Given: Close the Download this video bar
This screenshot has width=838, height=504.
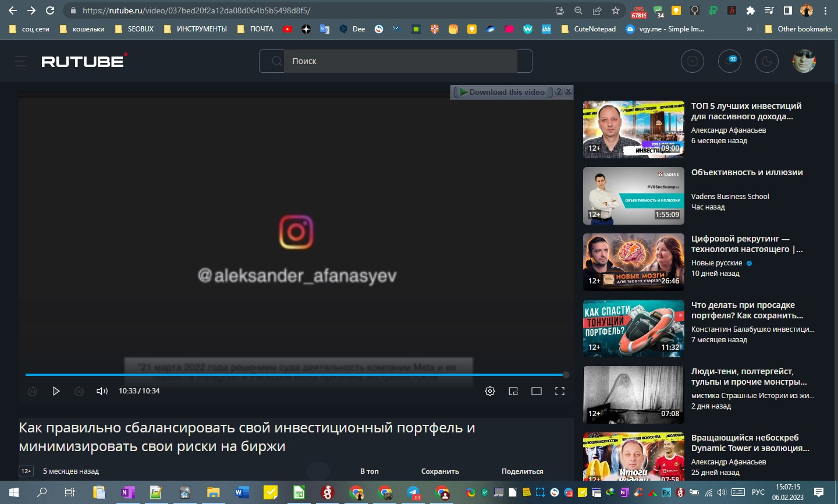Looking at the screenshot, I should pyautogui.click(x=569, y=91).
